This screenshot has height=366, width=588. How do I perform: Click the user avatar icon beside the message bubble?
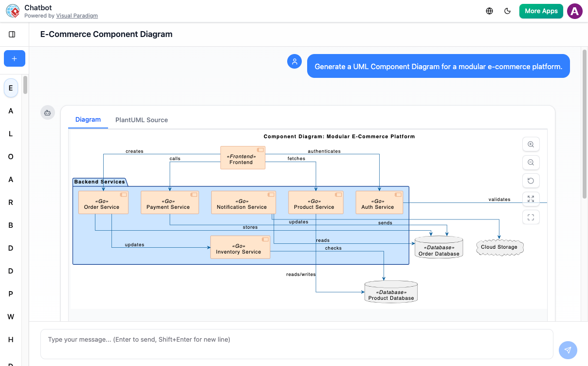pyautogui.click(x=294, y=62)
